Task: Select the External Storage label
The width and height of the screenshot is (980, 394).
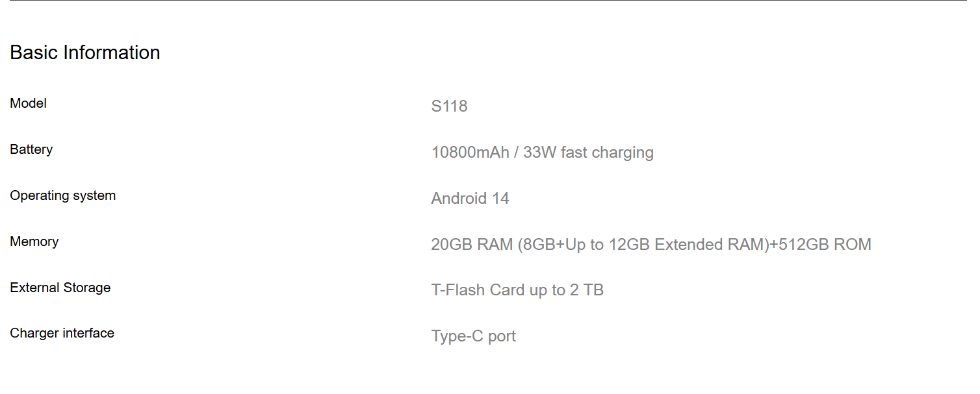Action: [x=60, y=288]
